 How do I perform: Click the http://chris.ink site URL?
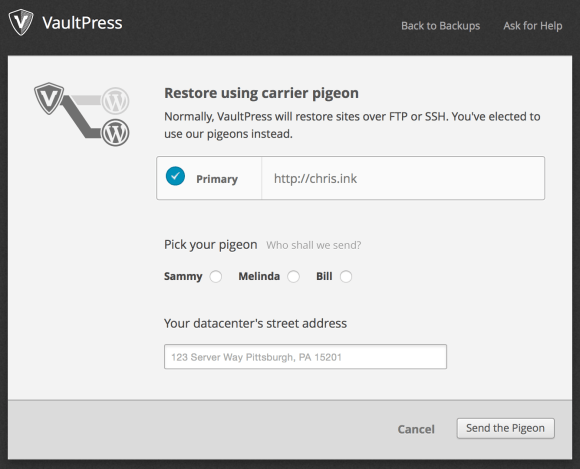tap(315, 178)
